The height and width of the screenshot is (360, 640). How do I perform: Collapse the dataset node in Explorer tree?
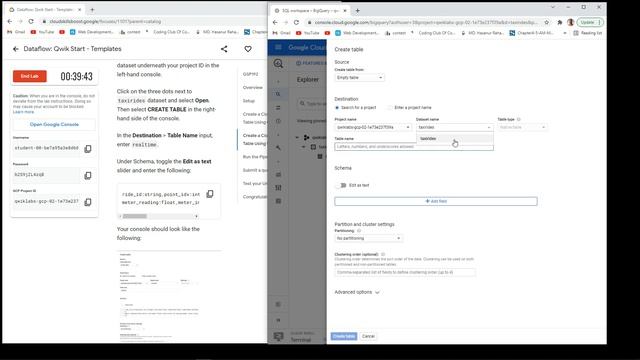pos(304,147)
